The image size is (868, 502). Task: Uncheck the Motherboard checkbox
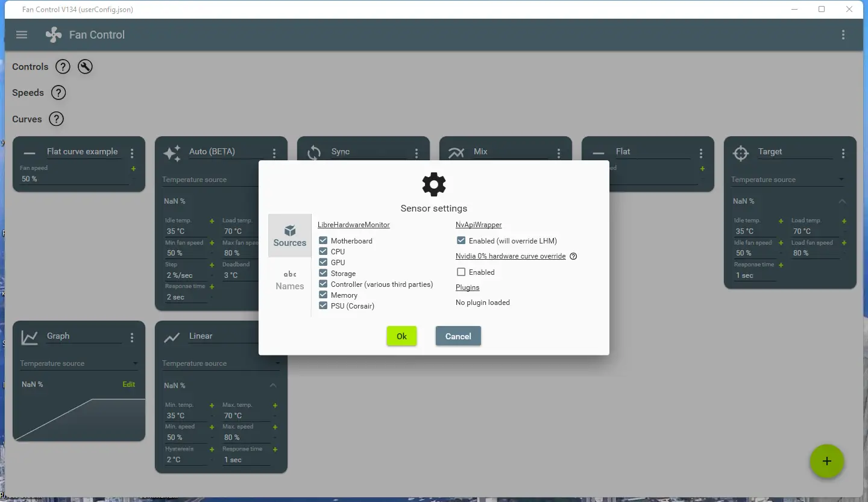323,240
